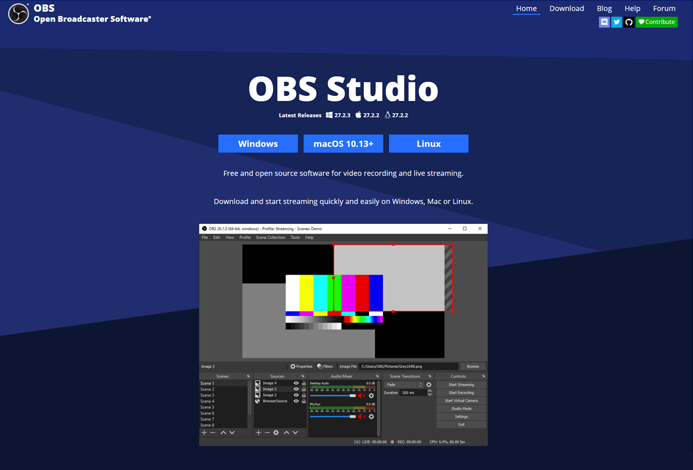The width and height of the screenshot is (693, 470).
Task: Click the Mic/Aux volume slider
Action: point(333,417)
